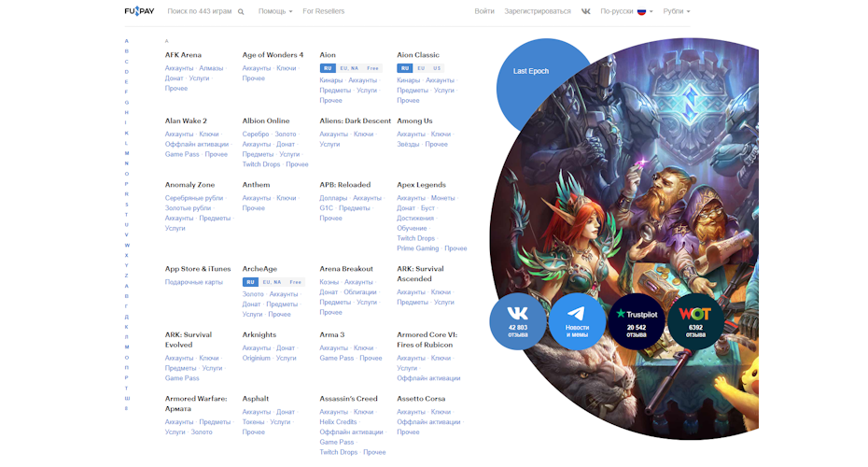Screen dimensions: 868x467
Task: Select Free server toggle under Aion
Action: (372, 68)
